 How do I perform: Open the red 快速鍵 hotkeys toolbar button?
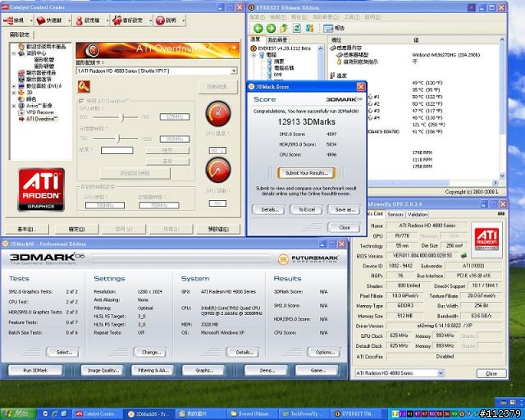click(50, 21)
